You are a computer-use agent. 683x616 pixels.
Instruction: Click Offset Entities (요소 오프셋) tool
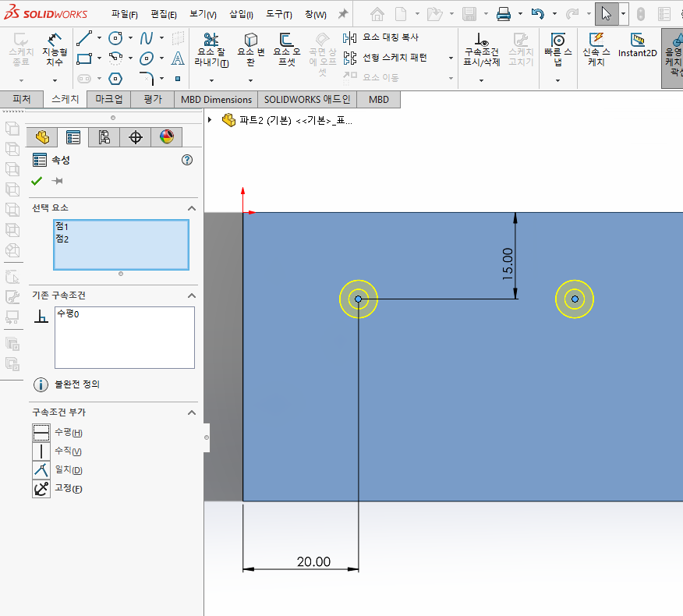coord(287,49)
